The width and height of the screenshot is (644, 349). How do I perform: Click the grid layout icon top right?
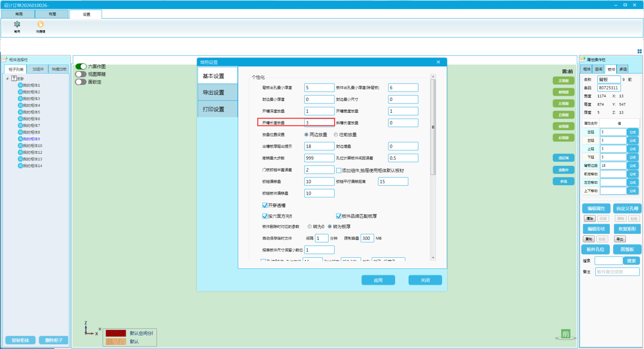click(x=640, y=51)
